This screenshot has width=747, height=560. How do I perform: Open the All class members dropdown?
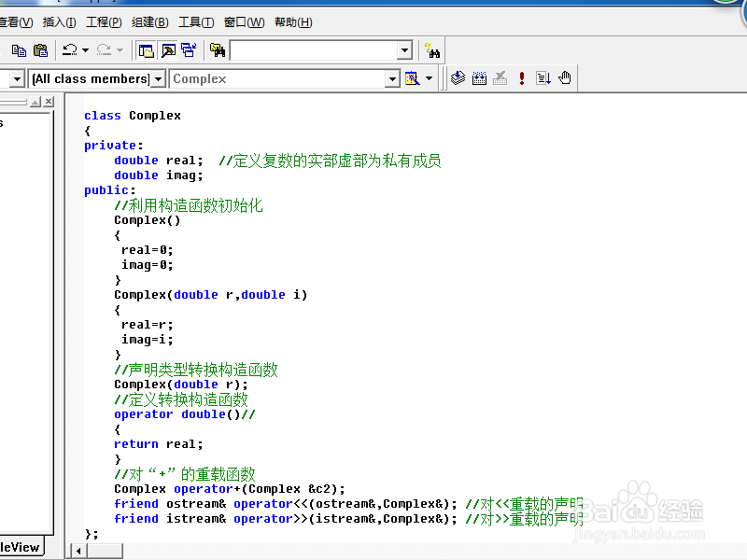click(x=158, y=79)
